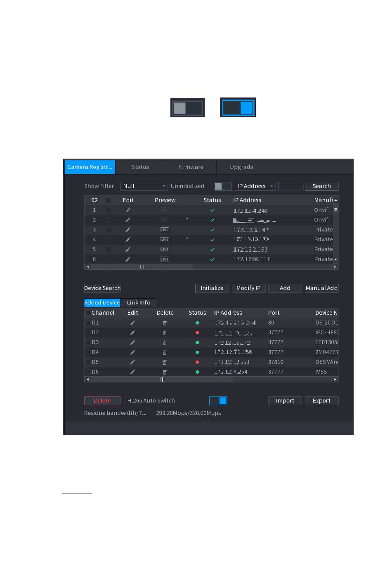Check the box for channel D1
392x573 pixels.
88,323
